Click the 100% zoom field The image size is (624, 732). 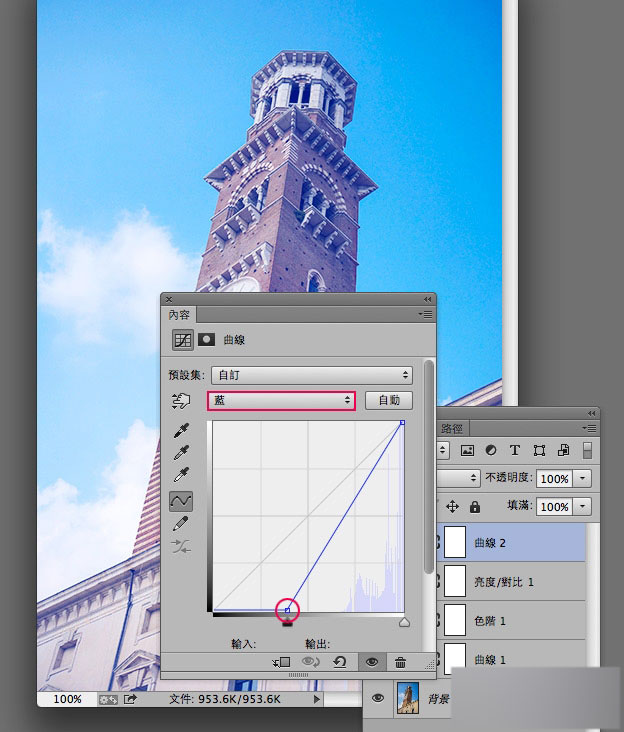coord(67,699)
